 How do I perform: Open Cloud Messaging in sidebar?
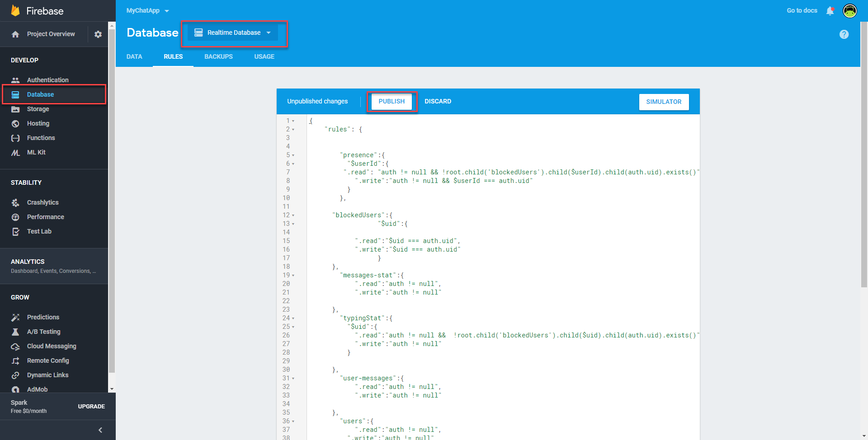(52, 346)
